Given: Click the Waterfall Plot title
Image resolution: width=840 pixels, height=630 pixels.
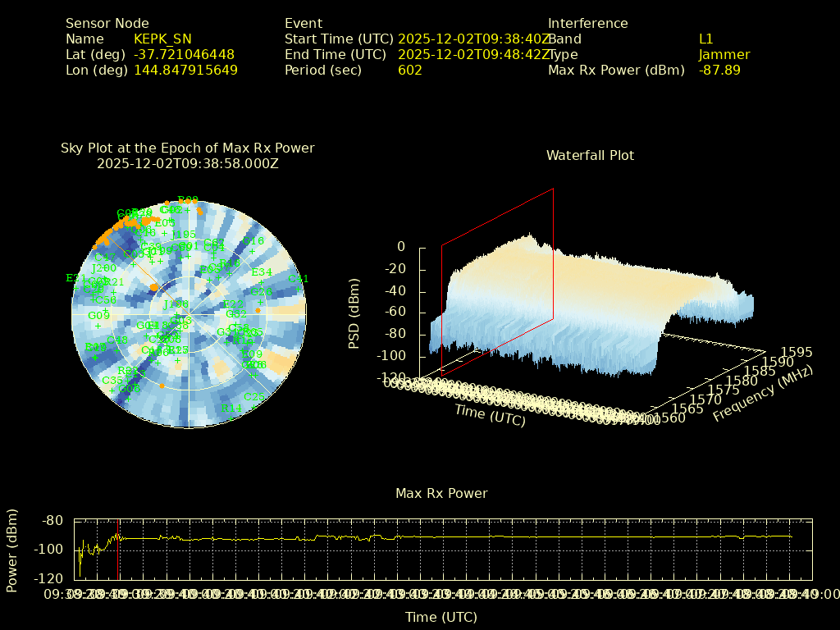Looking at the screenshot, I should pyautogui.click(x=590, y=156).
